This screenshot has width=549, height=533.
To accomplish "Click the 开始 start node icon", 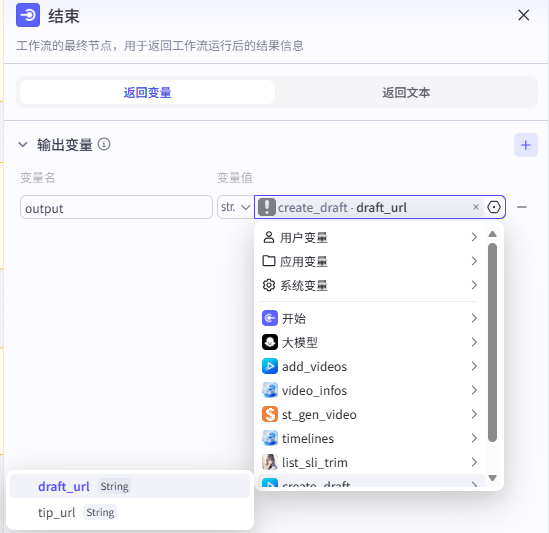I will coord(270,318).
